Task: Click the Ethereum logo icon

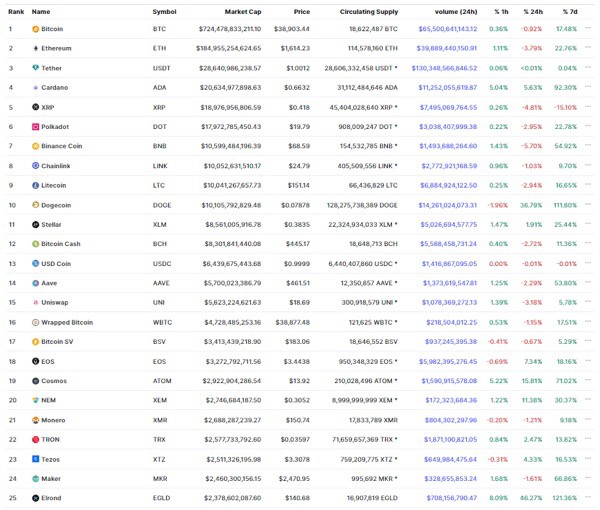Action: coord(36,48)
